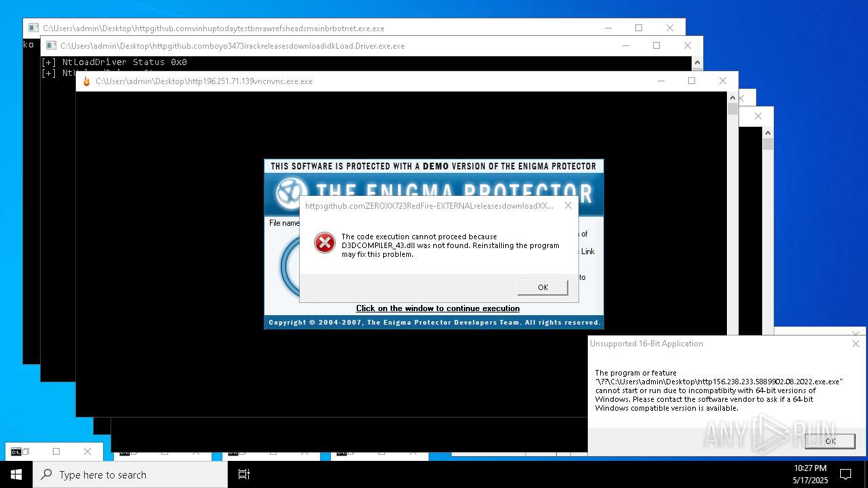Image resolution: width=868 pixels, height=488 pixels.
Task: Maximize the brbotnet.exe window
Action: (x=639, y=28)
